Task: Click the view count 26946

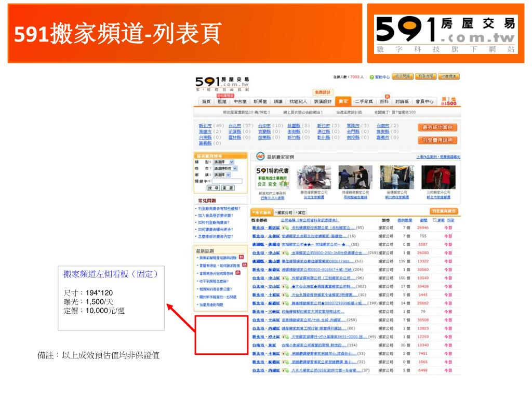Action: [x=423, y=228]
